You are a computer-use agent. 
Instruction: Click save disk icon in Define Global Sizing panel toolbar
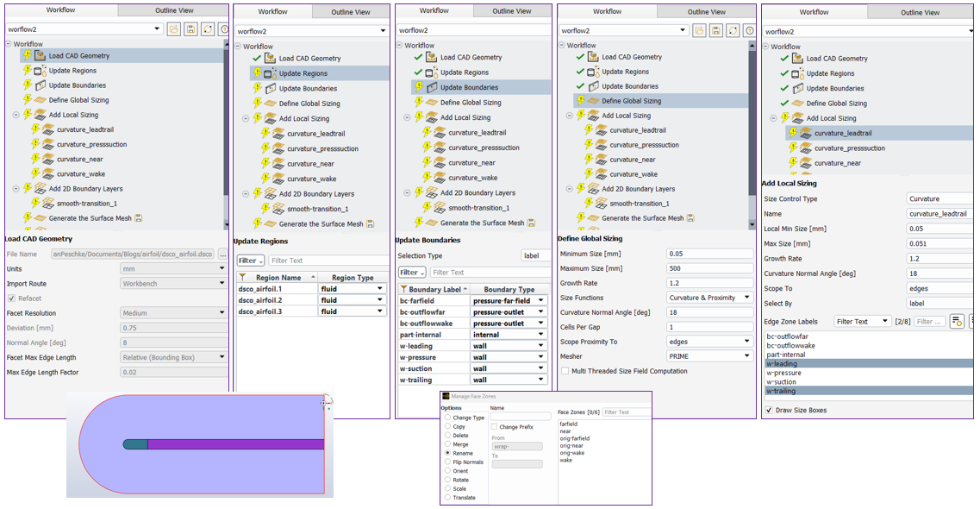pos(716,30)
